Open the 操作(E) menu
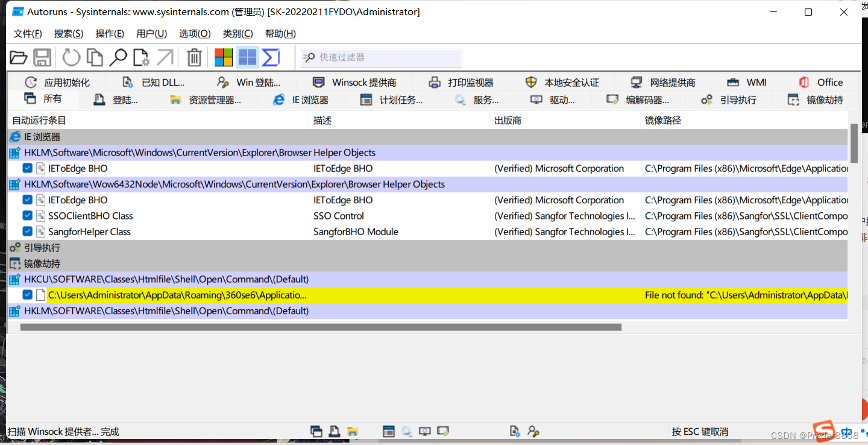 (110, 34)
